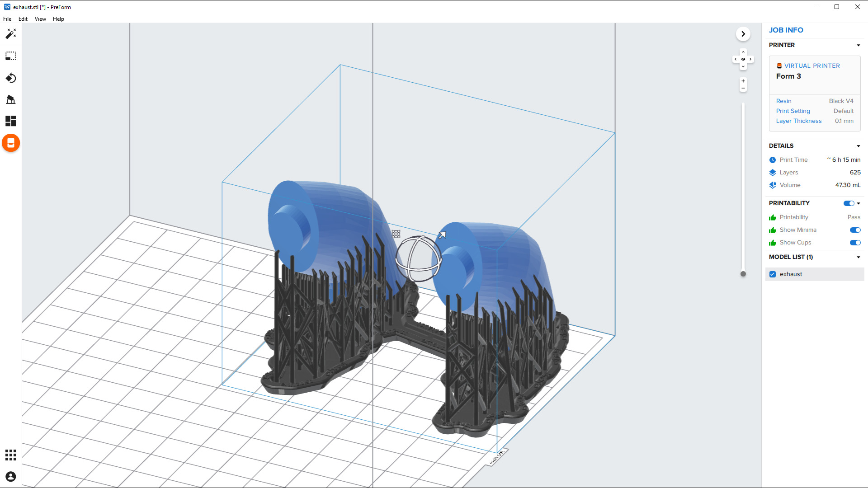The image size is (868, 488).
Task: Click the orange Start Print button
Action: pyautogui.click(x=11, y=143)
